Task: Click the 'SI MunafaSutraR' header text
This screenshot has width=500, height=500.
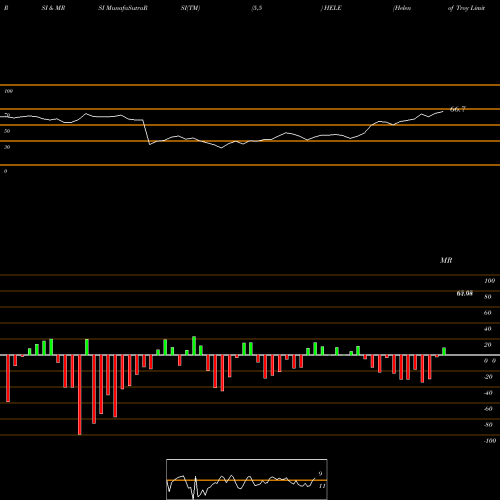Action: coord(123,8)
